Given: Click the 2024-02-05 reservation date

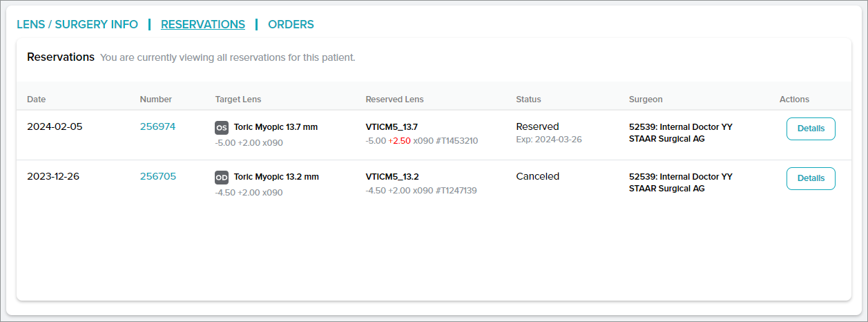Looking at the screenshot, I should 55,127.
